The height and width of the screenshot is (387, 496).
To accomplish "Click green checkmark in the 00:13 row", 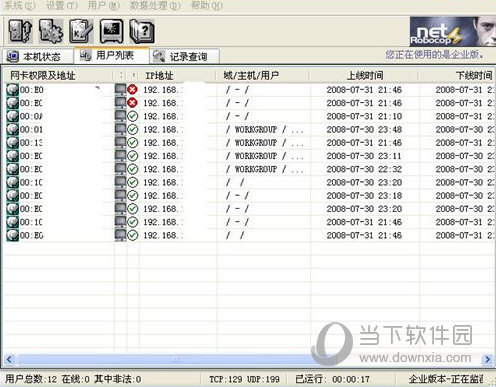I will 133,143.
